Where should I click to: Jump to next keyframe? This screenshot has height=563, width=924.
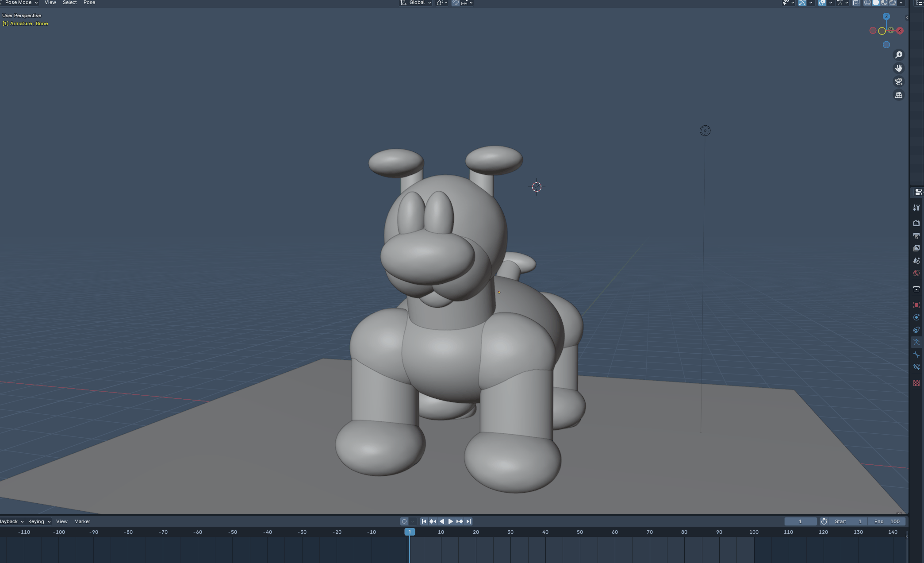[x=460, y=521]
